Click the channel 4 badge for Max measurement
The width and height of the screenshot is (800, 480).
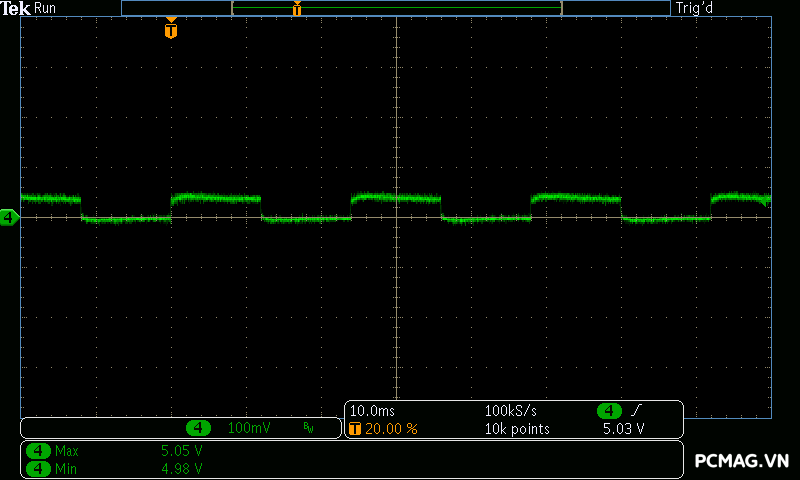point(38,451)
